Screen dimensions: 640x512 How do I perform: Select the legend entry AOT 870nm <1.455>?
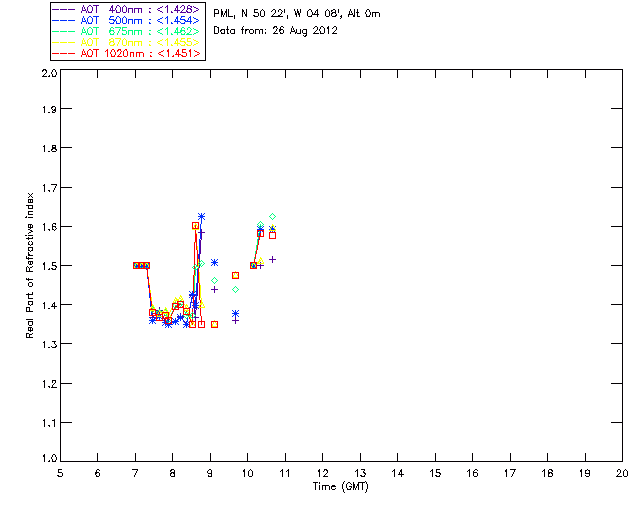pyautogui.click(x=126, y=42)
